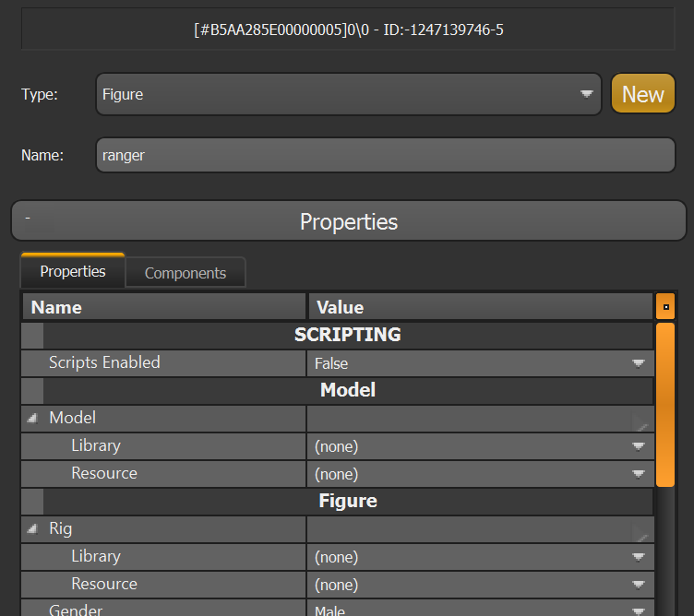Open the Resource dropdown under Rig
The height and width of the screenshot is (616, 694).
(637, 585)
